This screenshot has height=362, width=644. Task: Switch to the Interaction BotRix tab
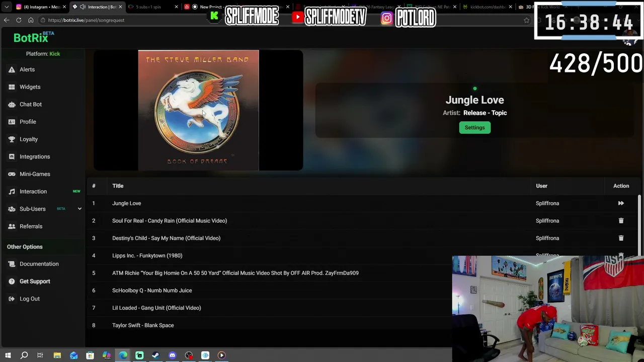98,7
